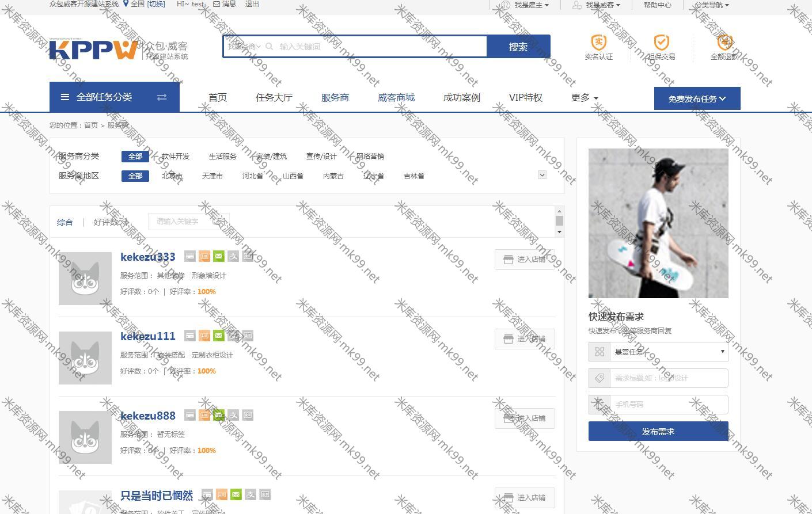
Task: Filter category by 软件开发
Action: click(x=176, y=157)
